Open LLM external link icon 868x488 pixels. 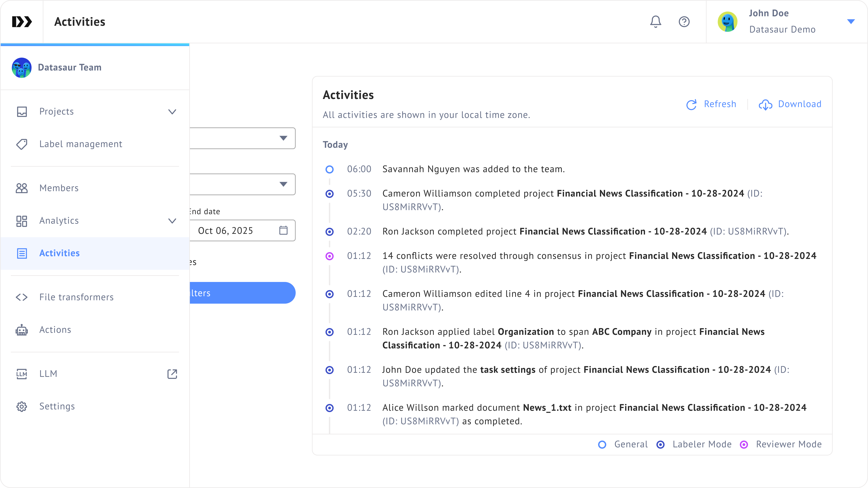coord(172,374)
